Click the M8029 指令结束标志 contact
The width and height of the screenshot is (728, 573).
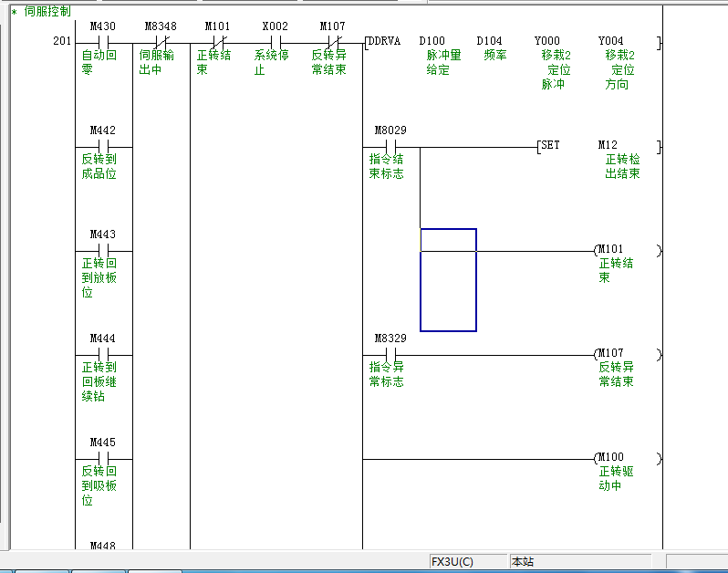click(390, 146)
